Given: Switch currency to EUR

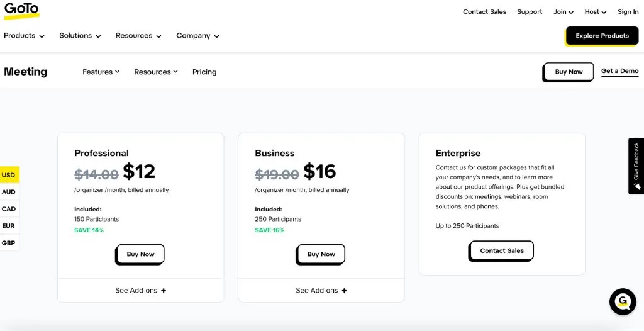Looking at the screenshot, I should click(9, 226).
